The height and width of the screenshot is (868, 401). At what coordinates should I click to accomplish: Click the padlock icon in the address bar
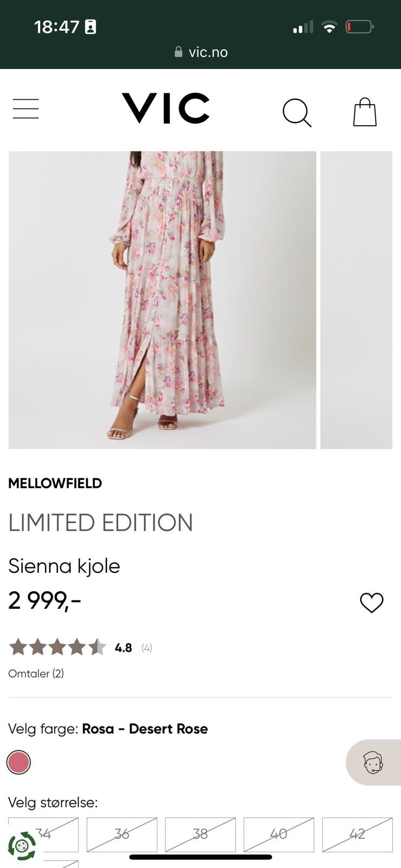click(179, 52)
